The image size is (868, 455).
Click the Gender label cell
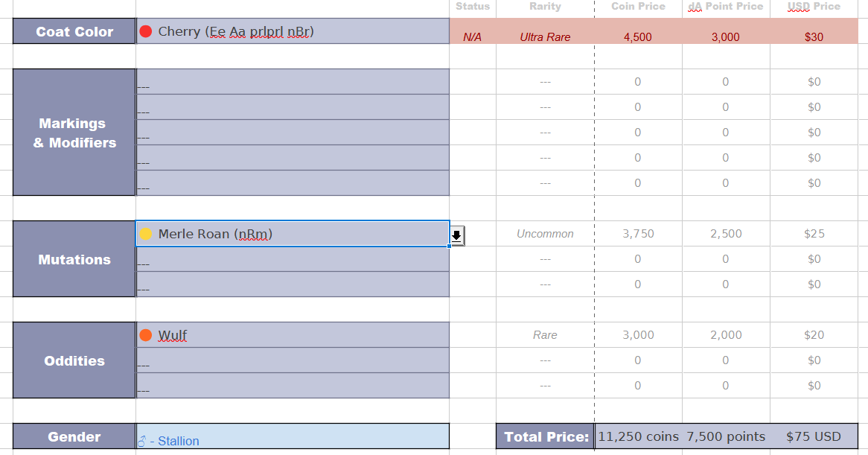point(74,436)
